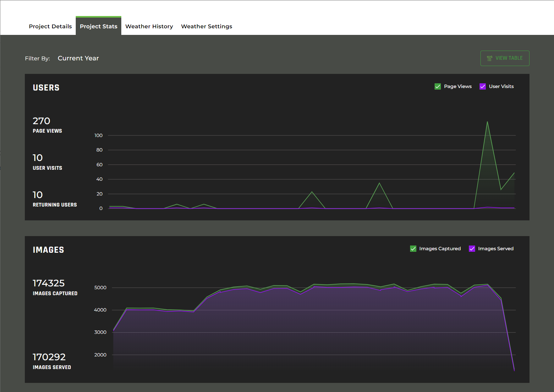Uncheck the Page Views checkbox
554x392 pixels.
click(437, 86)
